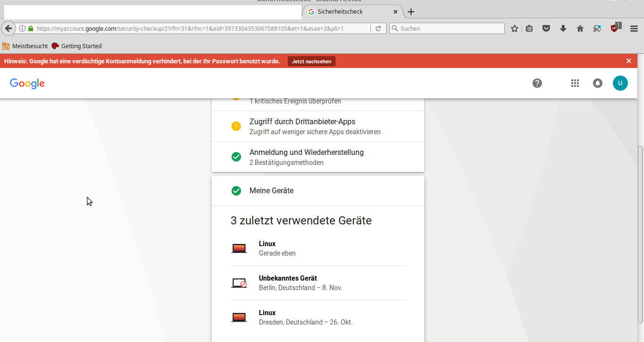Show bookmarks list icon in toolbar
Viewport: 644px width, 342px height.
[x=529, y=29]
